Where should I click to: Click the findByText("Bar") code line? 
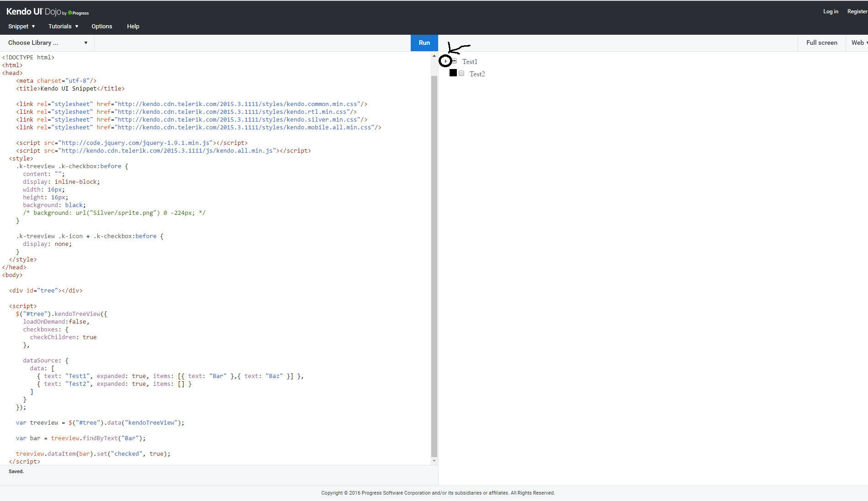81,438
